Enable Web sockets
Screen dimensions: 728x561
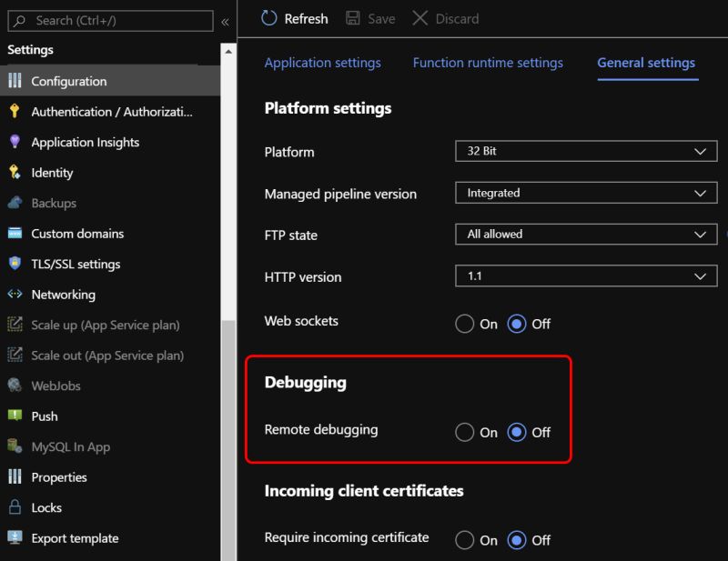click(465, 323)
